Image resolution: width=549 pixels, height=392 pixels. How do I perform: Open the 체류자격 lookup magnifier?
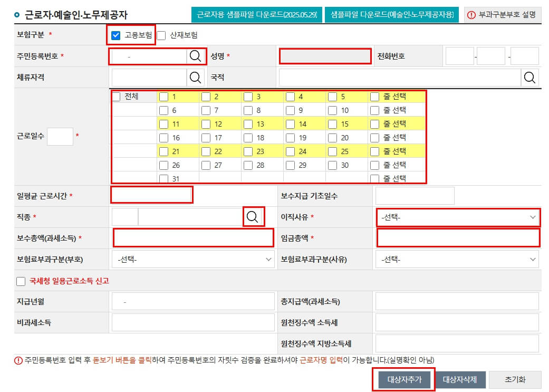[195, 77]
